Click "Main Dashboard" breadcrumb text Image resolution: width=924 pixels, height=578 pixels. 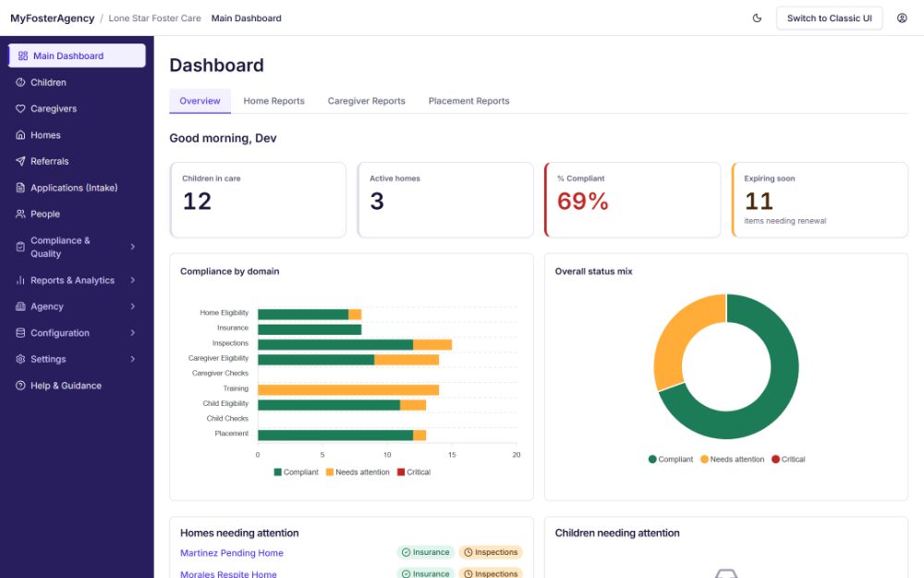coord(247,18)
